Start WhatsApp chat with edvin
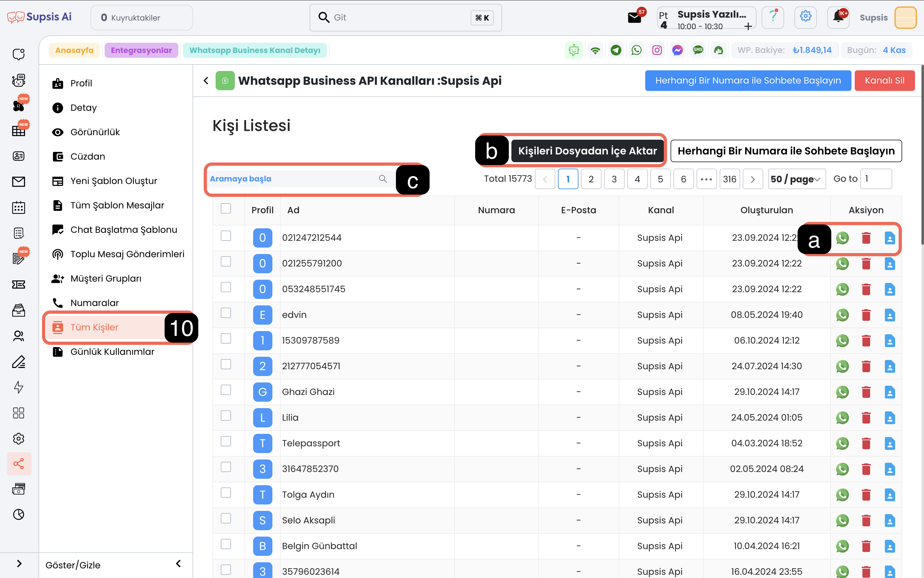The image size is (924, 578). 842,315
